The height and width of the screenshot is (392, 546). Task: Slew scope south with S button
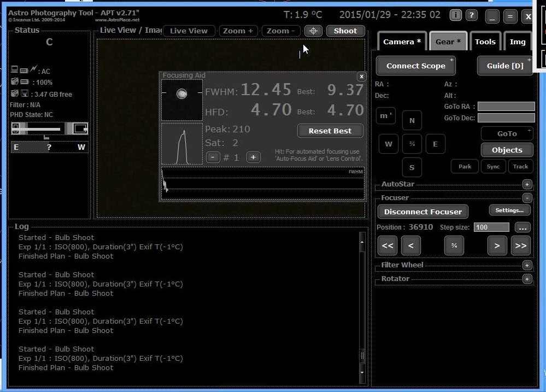tap(412, 168)
